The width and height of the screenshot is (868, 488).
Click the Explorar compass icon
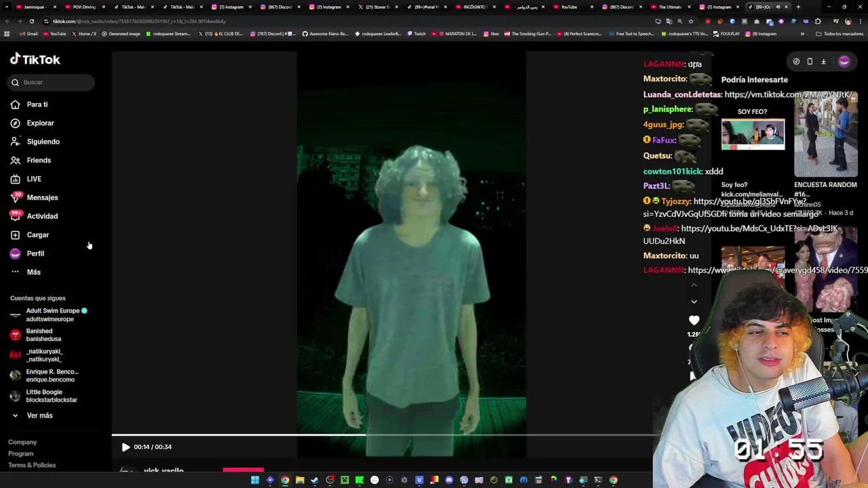15,123
